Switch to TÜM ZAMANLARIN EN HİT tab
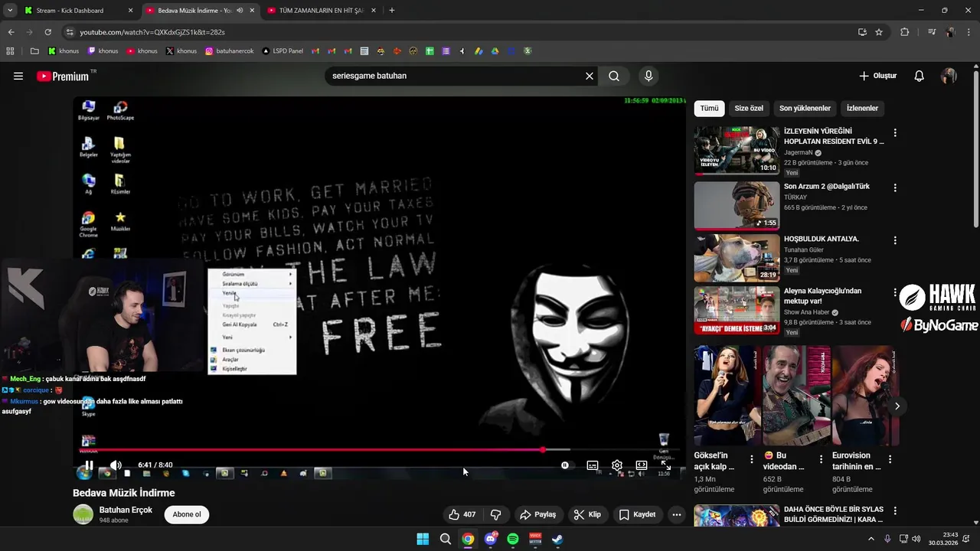The width and height of the screenshot is (980, 551). pyautogui.click(x=321, y=11)
